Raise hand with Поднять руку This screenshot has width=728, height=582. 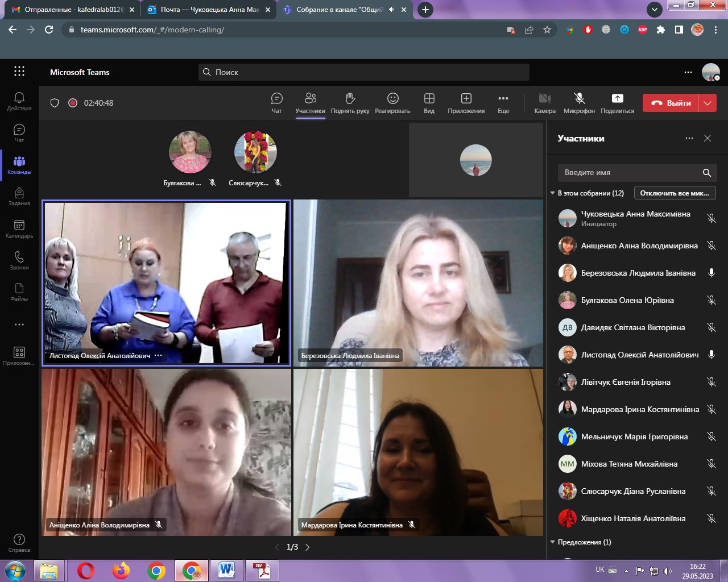[x=350, y=103]
